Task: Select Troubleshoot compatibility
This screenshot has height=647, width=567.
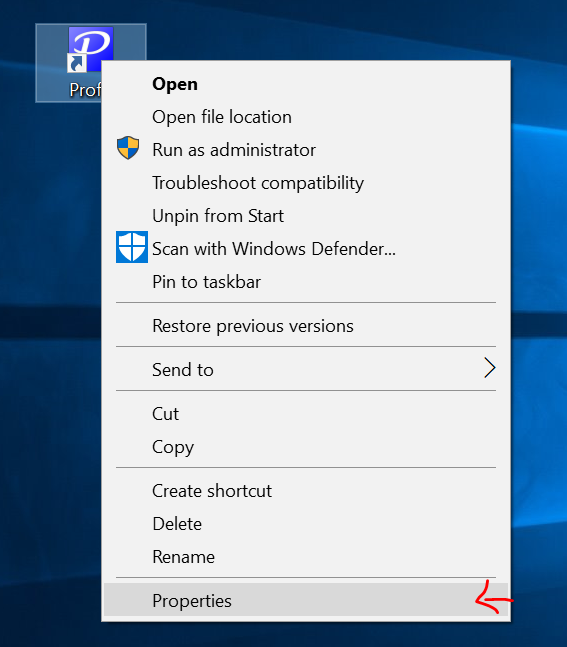Action: pyautogui.click(x=306, y=183)
